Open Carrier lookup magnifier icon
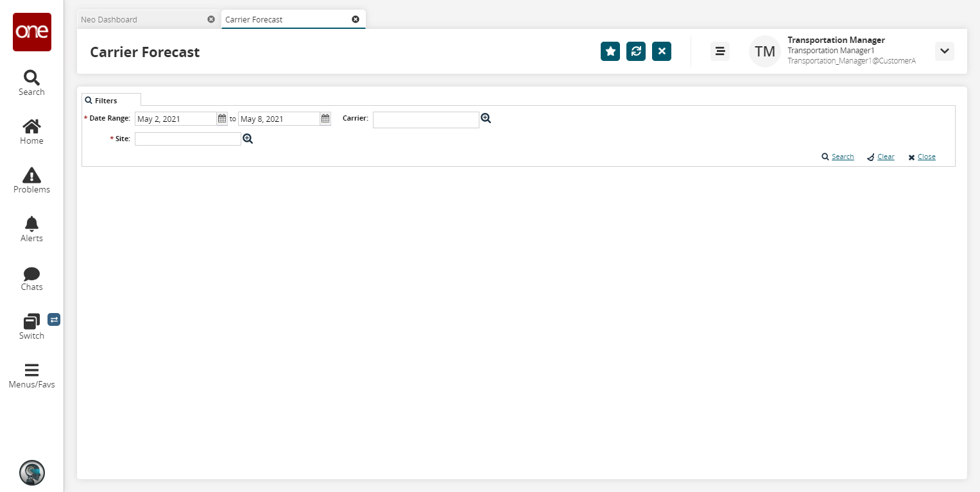This screenshot has height=492, width=980. (x=486, y=118)
